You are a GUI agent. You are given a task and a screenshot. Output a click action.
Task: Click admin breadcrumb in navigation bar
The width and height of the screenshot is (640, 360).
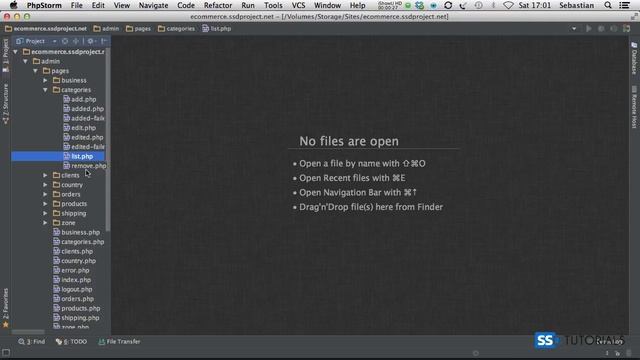coord(106,29)
